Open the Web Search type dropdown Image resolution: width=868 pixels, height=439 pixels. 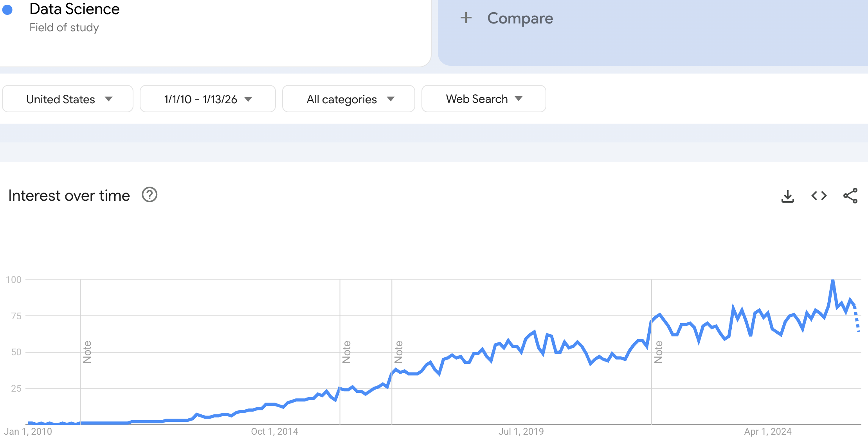pos(483,99)
